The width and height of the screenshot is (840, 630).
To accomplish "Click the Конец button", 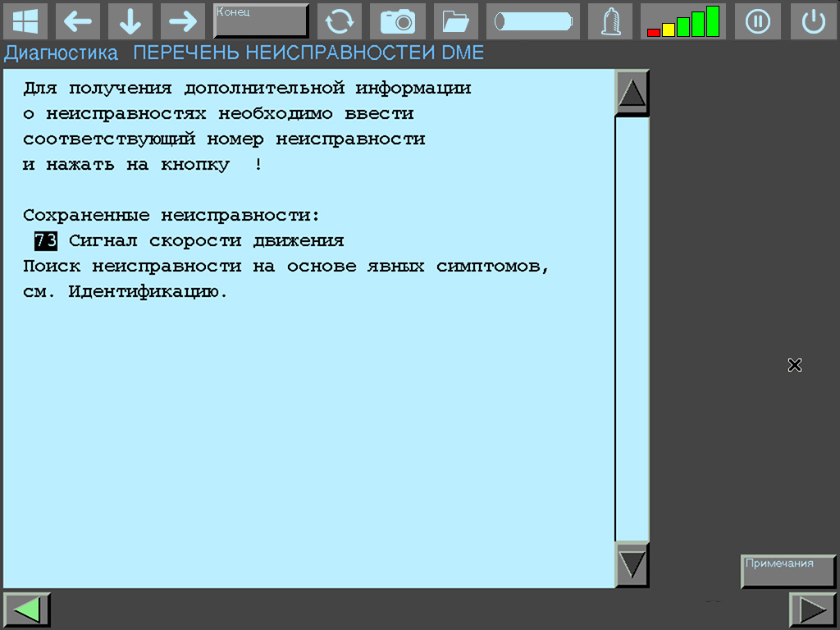I will pyautogui.click(x=261, y=21).
